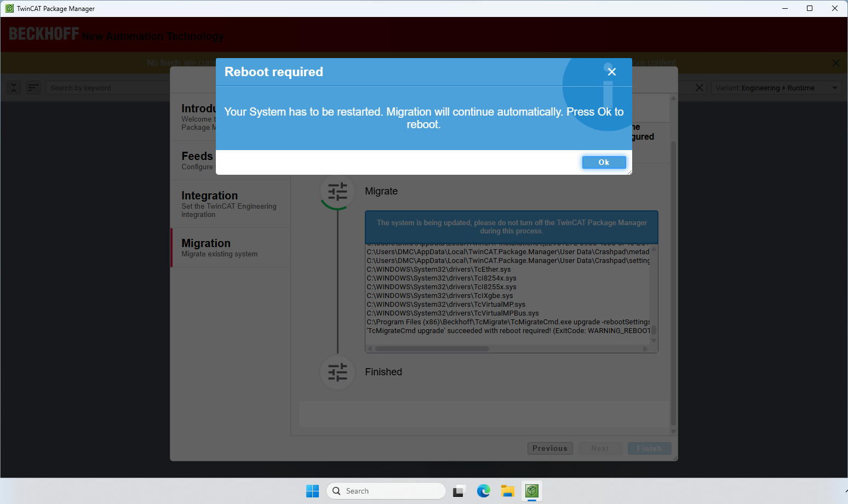848x504 pixels.
Task: Click the Reboot required dialog resize grip
Action: click(x=629, y=172)
